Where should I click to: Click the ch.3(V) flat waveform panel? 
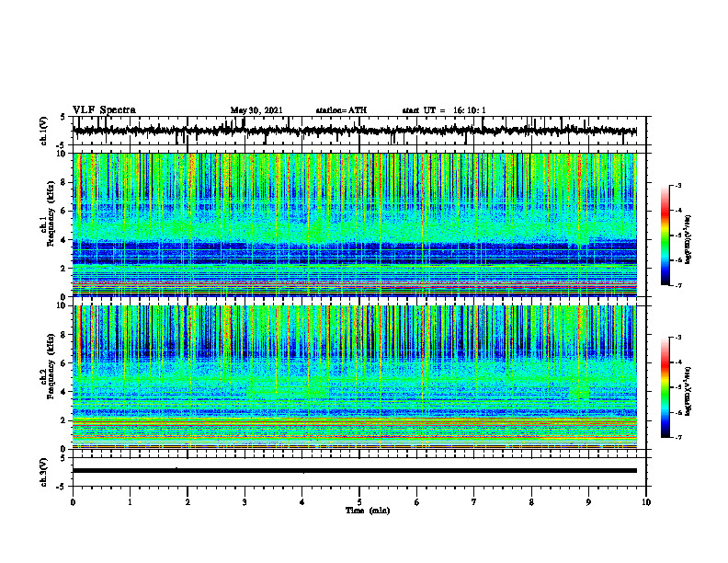coord(359,472)
